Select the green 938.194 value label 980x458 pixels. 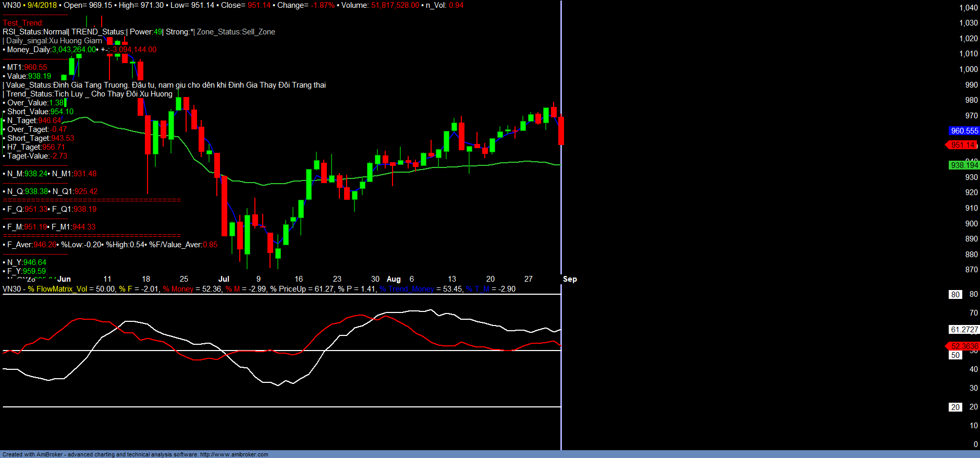pos(964,165)
